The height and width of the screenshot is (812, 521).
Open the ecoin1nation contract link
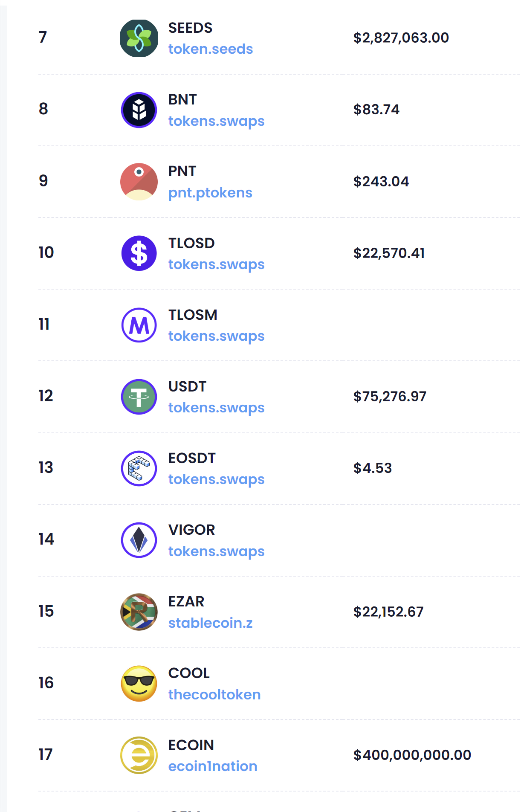pos(213,766)
